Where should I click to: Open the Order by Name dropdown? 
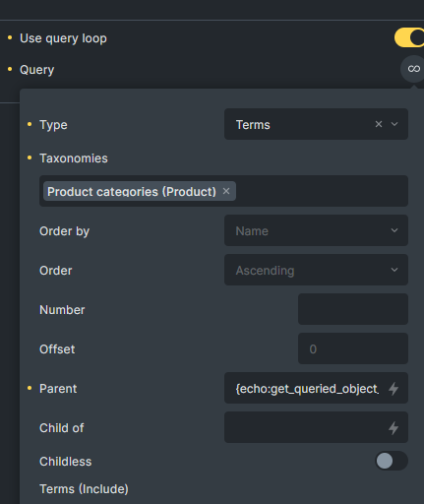click(x=316, y=230)
